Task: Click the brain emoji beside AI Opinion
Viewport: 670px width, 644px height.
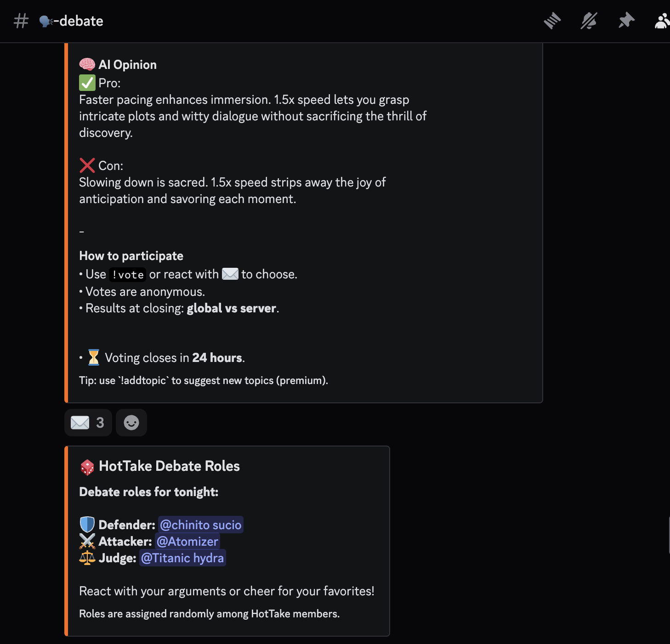Action: point(87,65)
